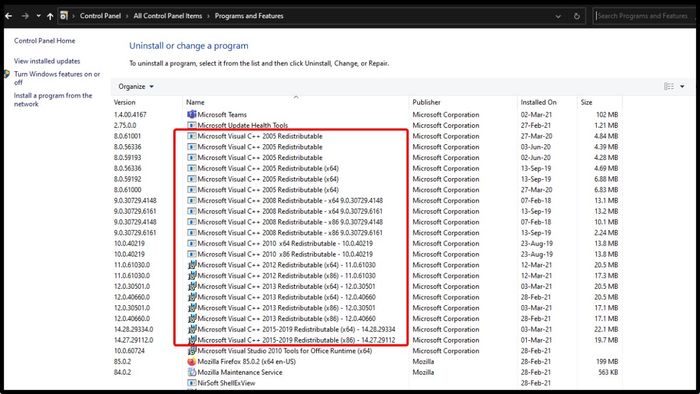
Task: Open Install a program from the network
Action: 53,100
